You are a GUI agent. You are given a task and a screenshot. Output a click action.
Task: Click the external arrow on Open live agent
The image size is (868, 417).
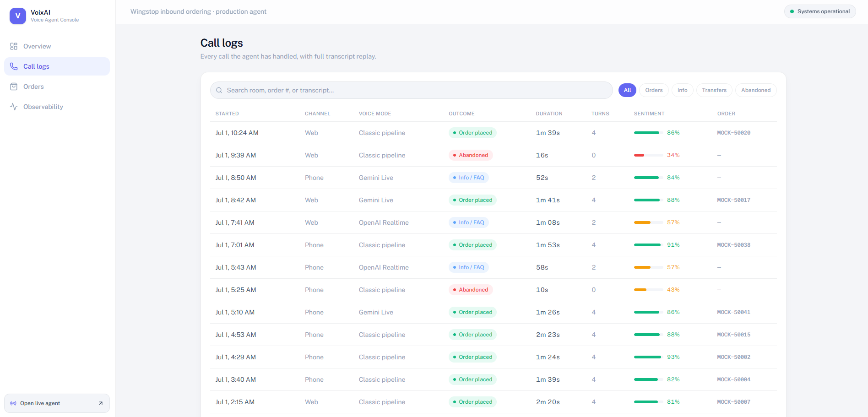point(101,403)
